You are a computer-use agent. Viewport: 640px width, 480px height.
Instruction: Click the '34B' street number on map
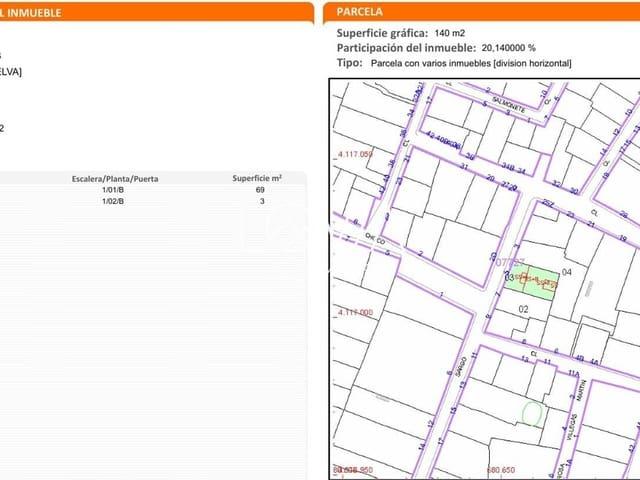coord(507,166)
